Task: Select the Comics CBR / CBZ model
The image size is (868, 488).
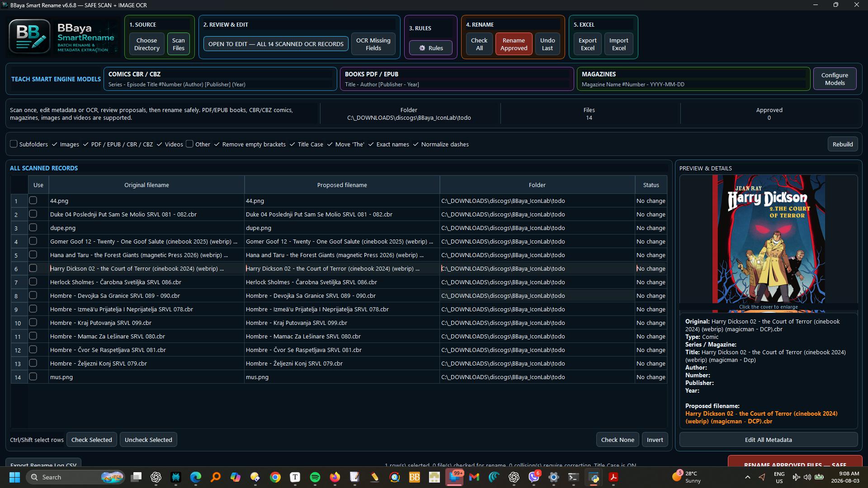Action: point(220,79)
